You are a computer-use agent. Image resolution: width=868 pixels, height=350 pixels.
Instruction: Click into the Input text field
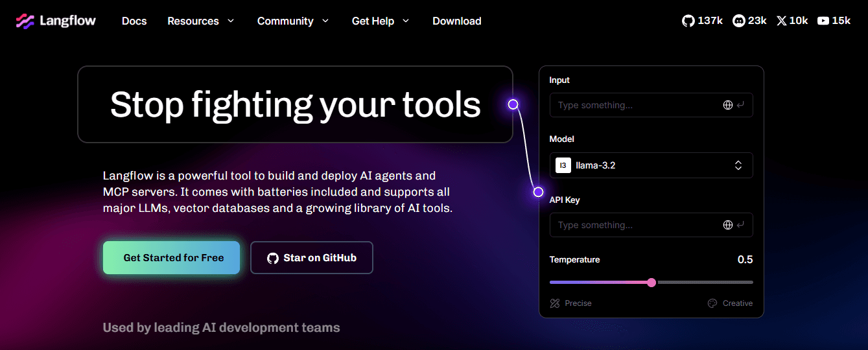(x=651, y=105)
